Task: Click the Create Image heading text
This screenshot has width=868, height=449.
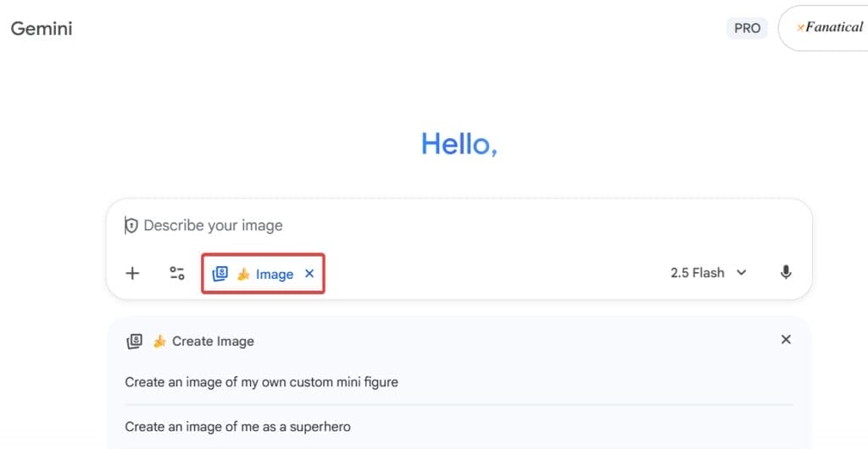Action: click(x=213, y=341)
